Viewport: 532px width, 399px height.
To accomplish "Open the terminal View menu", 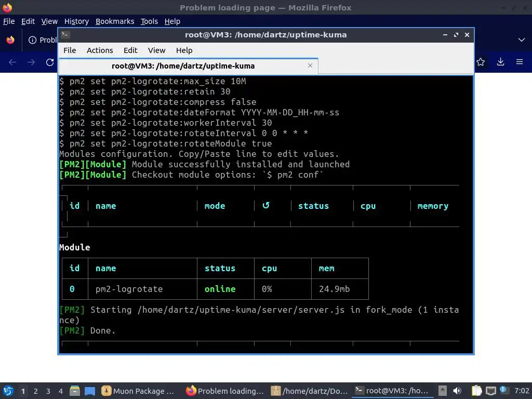I will point(156,50).
